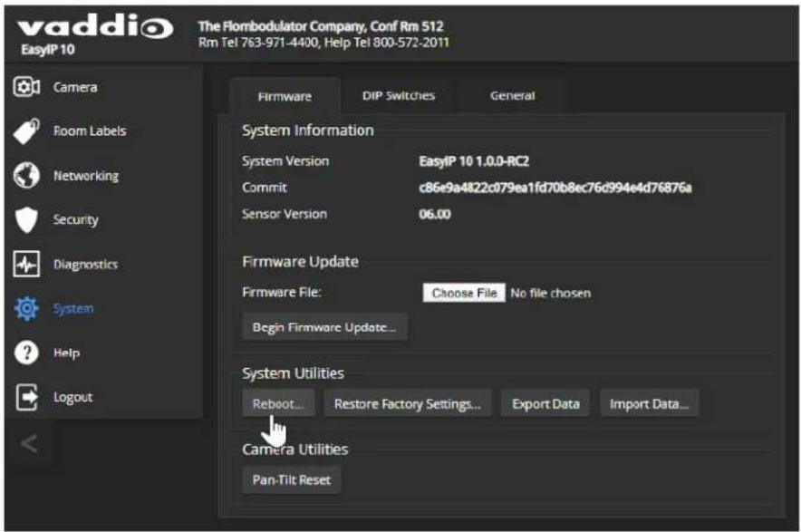Click the Room Labels tag icon

tap(26, 131)
